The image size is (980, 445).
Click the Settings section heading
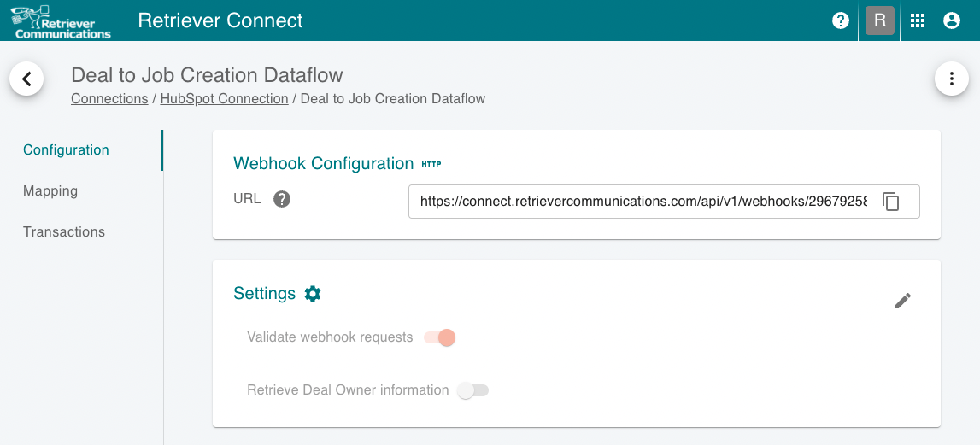[x=264, y=294]
